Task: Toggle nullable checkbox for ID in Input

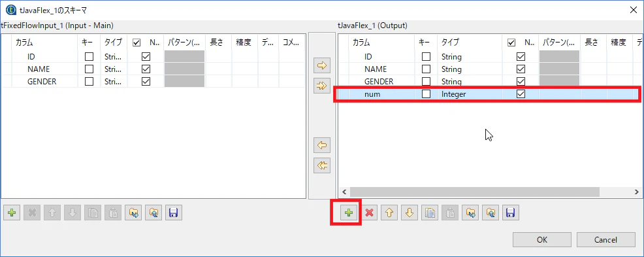Action: coord(146,56)
